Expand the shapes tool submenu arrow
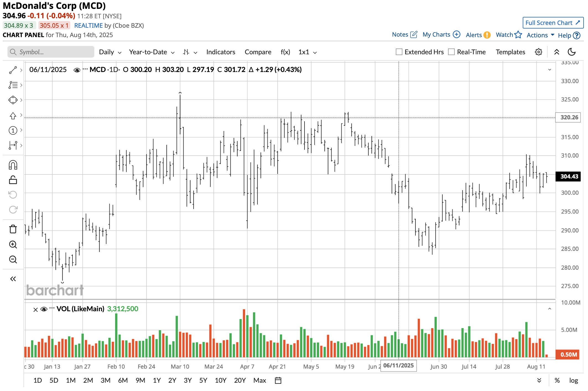The height and width of the screenshot is (391, 588). pyautogui.click(x=21, y=100)
